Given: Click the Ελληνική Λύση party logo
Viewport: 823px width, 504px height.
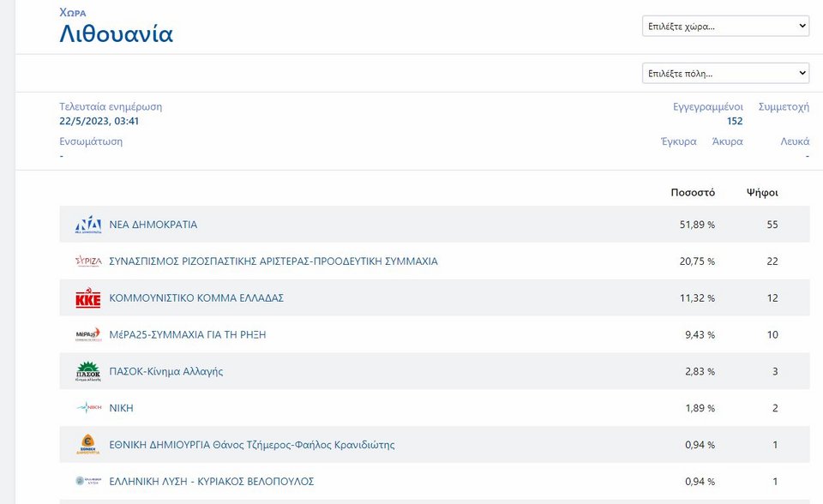Looking at the screenshot, I should (x=88, y=482).
